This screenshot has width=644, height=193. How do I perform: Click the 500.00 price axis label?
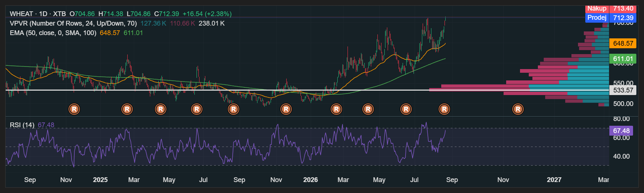[623, 104]
